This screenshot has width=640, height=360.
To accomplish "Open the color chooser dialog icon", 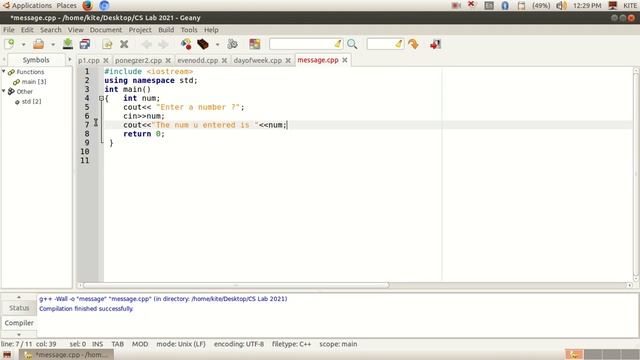I will (255, 44).
